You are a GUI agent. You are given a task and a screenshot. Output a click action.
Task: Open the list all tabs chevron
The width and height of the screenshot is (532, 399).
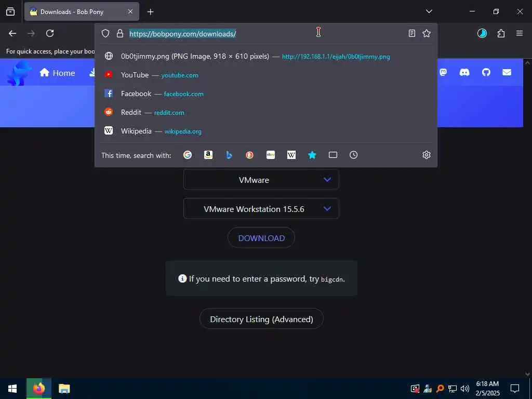pos(429,11)
